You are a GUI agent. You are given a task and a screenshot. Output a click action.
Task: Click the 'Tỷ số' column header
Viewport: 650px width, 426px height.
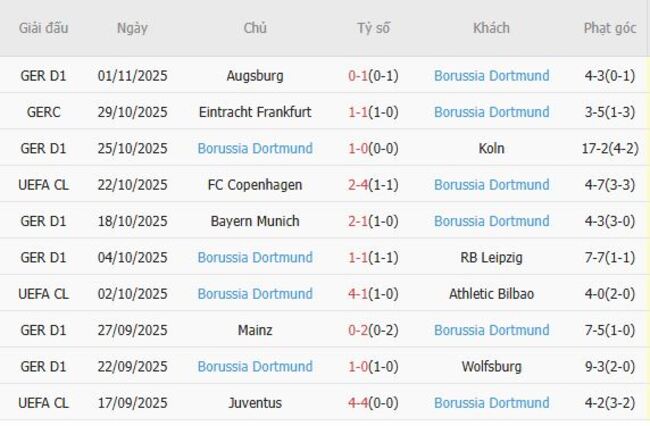click(373, 28)
